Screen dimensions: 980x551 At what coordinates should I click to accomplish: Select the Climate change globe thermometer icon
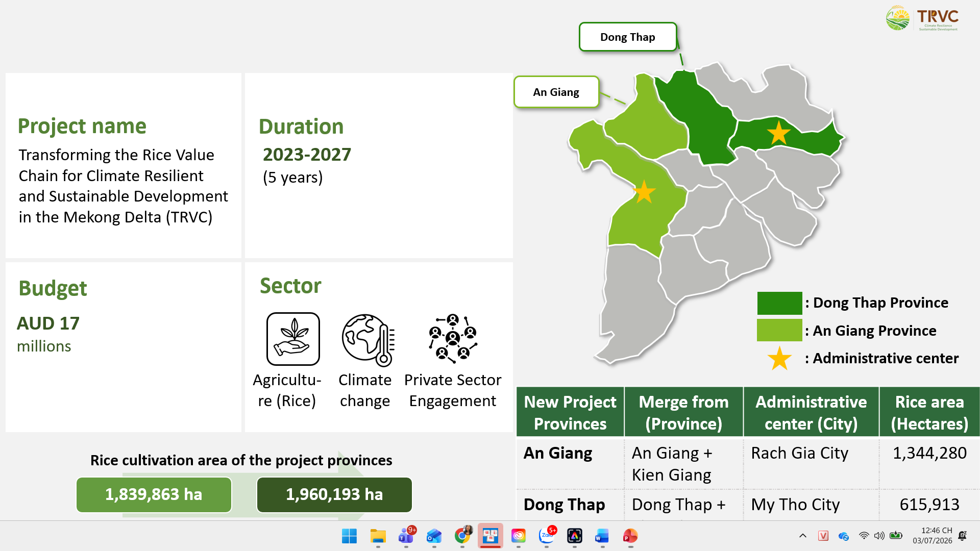(368, 340)
